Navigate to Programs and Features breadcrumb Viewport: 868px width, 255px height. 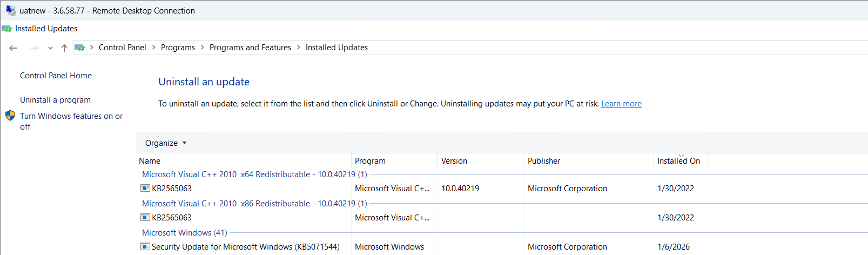250,48
